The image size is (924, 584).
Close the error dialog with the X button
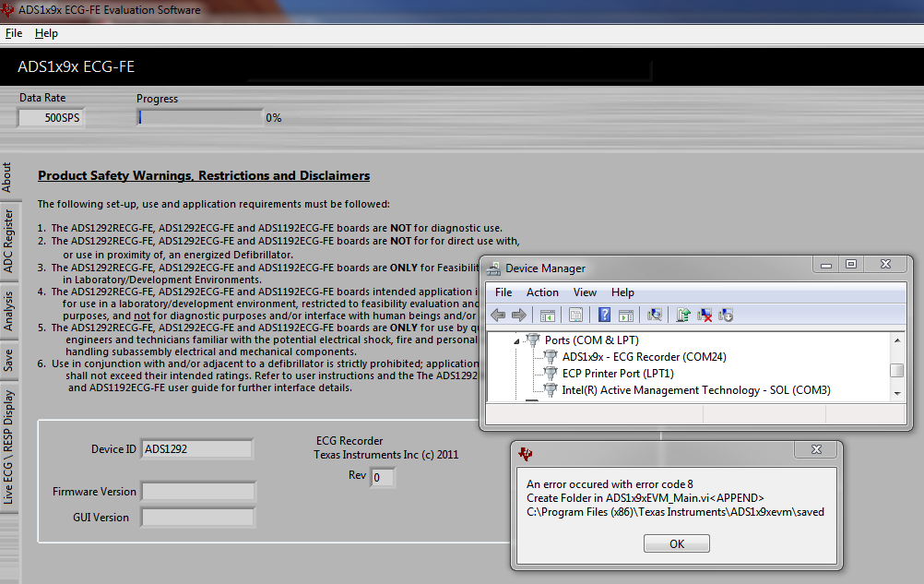click(x=816, y=449)
